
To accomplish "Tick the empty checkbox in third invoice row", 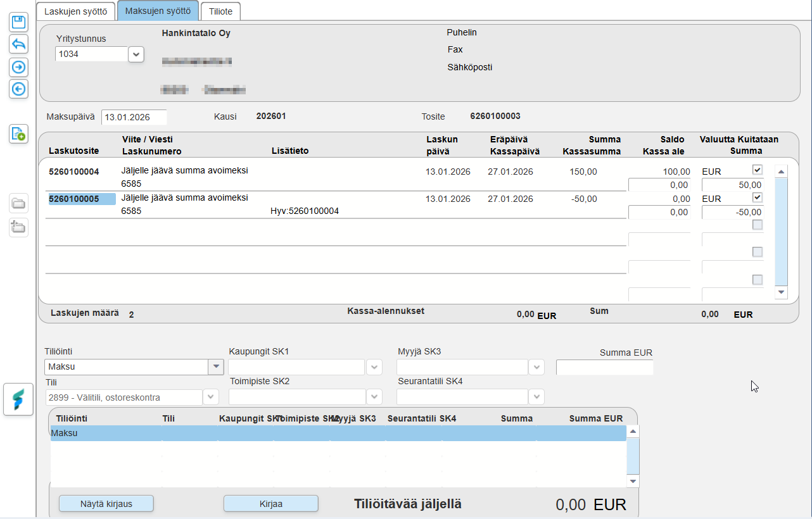I will [757, 225].
